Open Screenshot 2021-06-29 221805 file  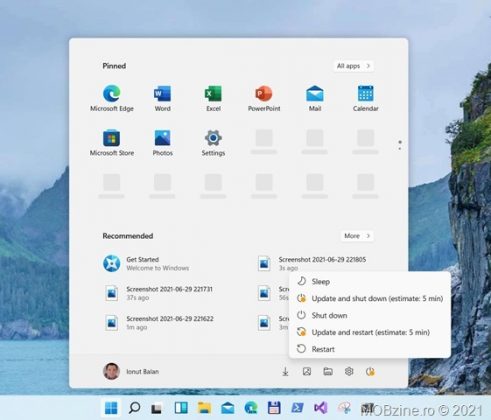(x=312, y=263)
